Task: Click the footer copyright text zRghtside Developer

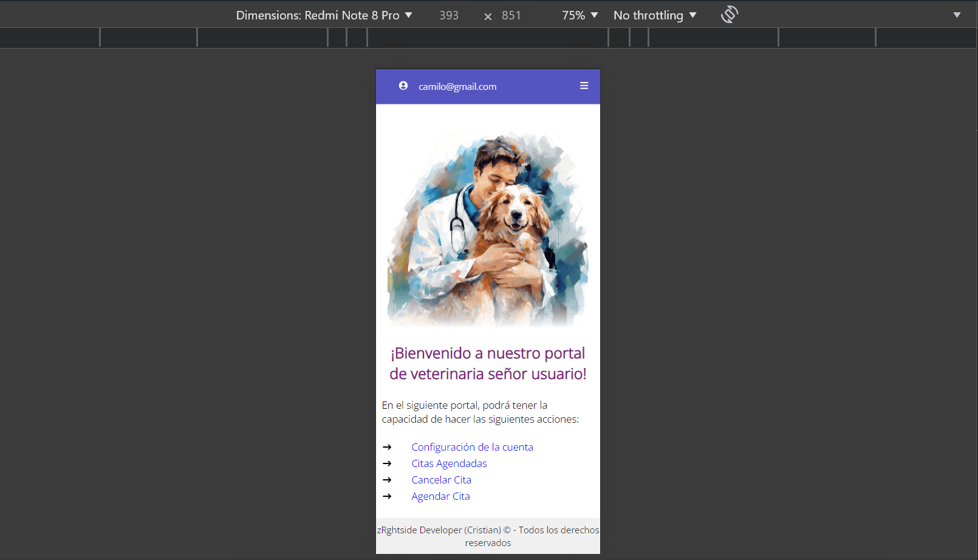Action: (x=488, y=536)
